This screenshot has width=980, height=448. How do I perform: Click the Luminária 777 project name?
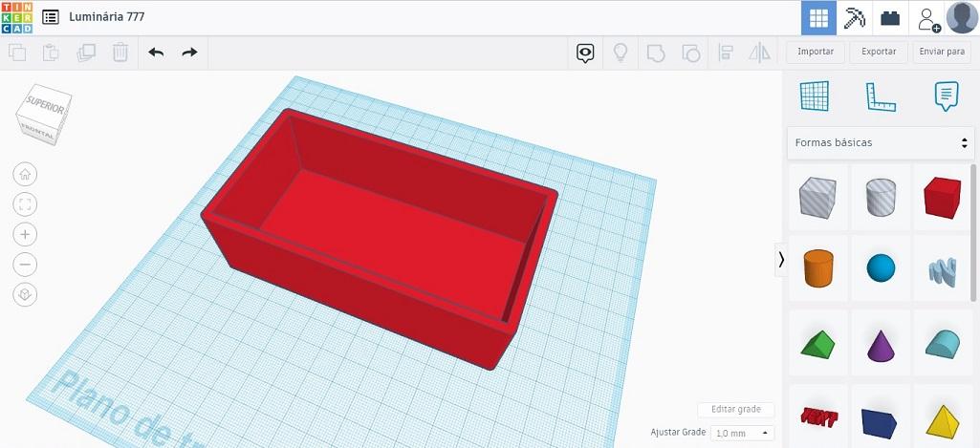106,17
